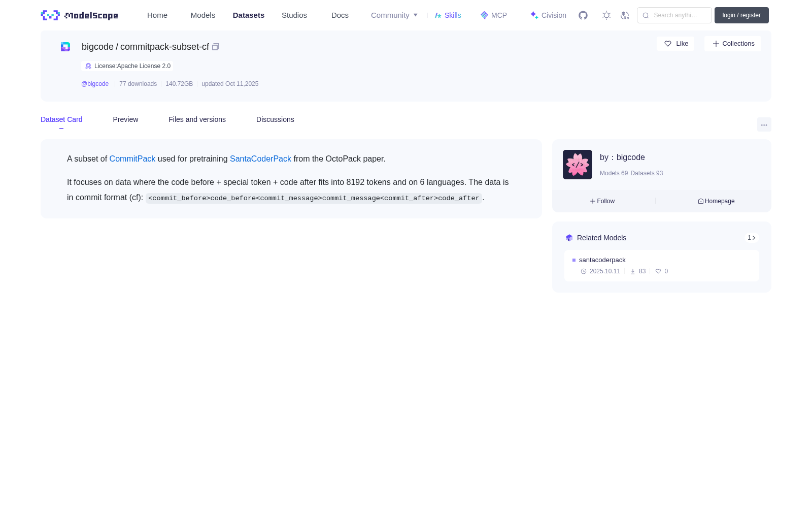Follow the CommitPack hyperlink
This screenshot has height=508, width=812.
(132, 159)
